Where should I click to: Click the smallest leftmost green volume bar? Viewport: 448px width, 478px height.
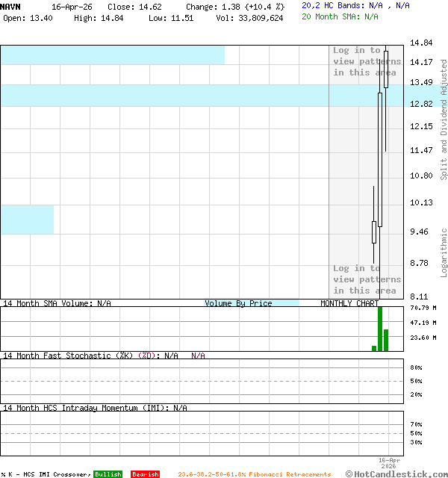374,348
